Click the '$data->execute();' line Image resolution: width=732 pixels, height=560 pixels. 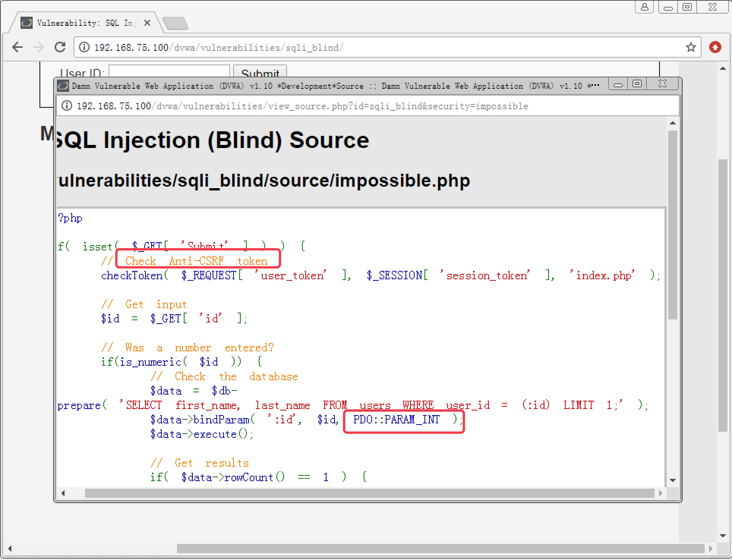pos(202,434)
